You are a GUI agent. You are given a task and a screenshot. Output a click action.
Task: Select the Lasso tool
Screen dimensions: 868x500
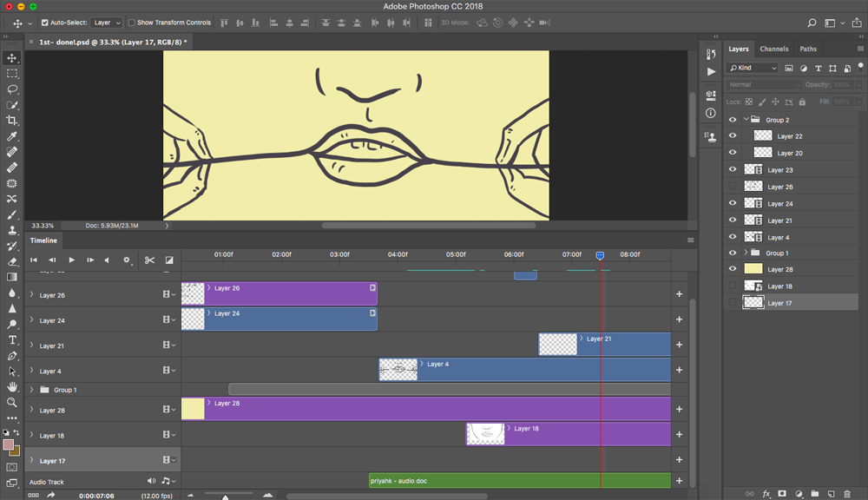point(12,89)
